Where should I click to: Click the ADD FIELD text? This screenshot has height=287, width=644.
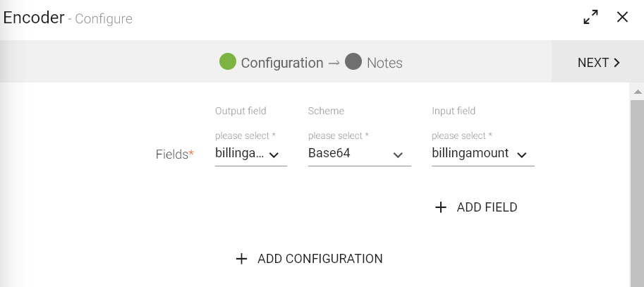[487, 207]
